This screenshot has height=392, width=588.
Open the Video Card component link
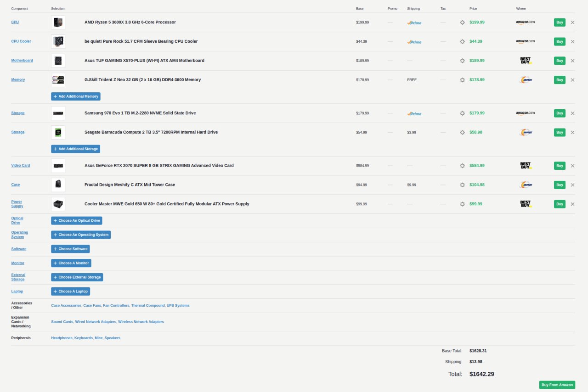21,166
